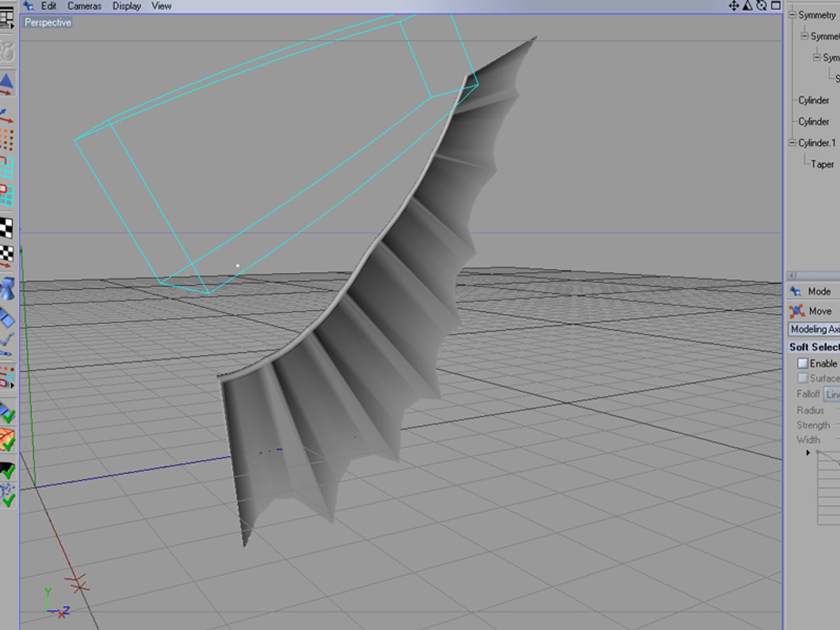This screenshot has height=630, width=840.
Task: Collapse the Cylinder.1 object node
Action: 792,142
